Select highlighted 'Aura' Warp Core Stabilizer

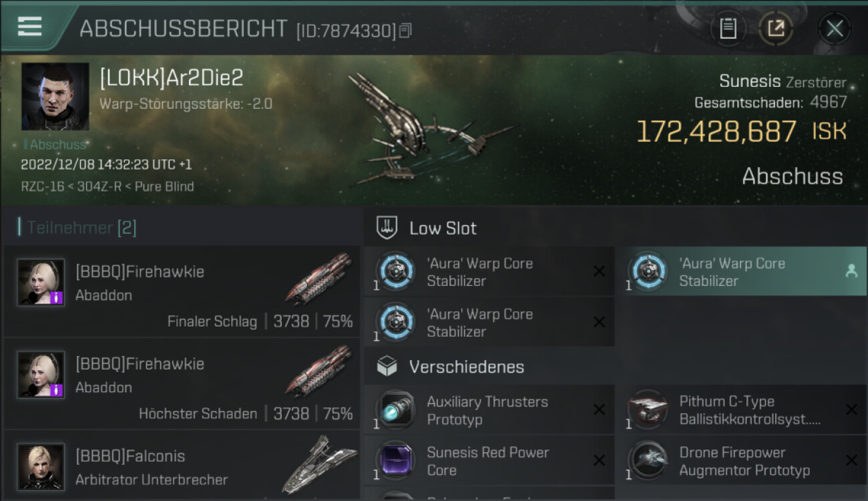[746, 272]
